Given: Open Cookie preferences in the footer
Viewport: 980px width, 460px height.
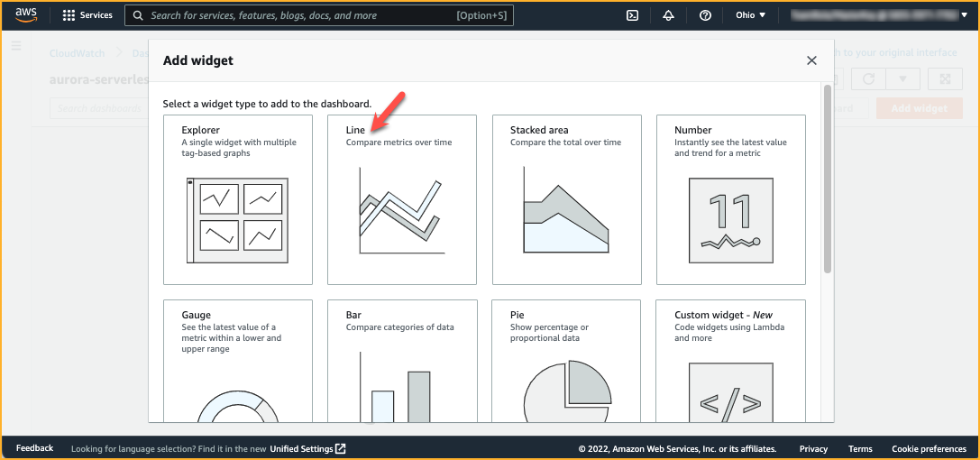Looking at the screenshot, I should pos(929,448).
